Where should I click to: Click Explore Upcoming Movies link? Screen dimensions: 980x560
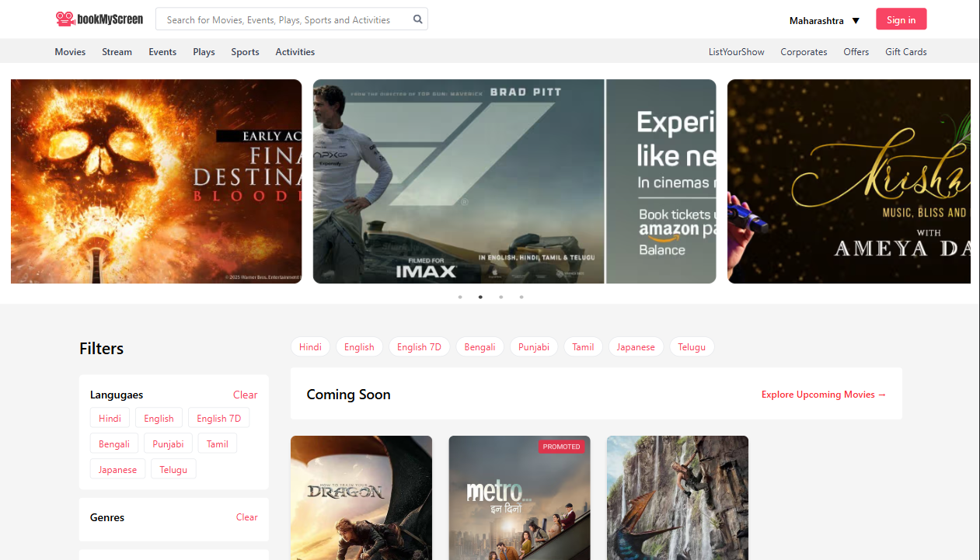pyautogui.click(x=824, y=395)
